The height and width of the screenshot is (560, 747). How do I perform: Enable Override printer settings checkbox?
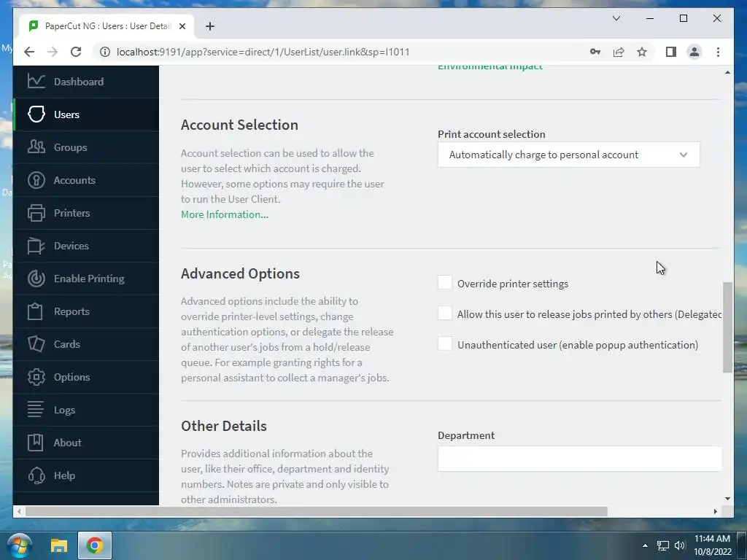[x=445, y=282]
